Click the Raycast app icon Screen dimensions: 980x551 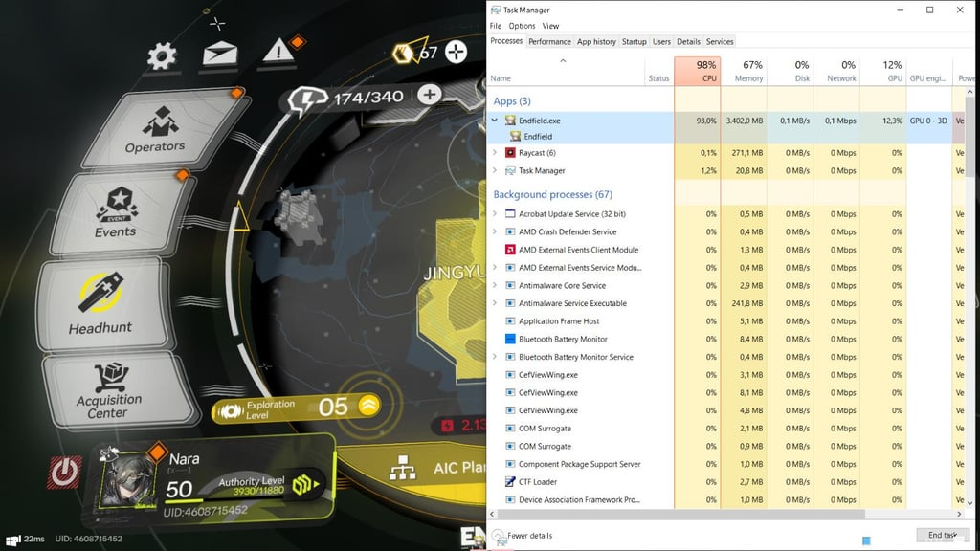pyautogui.click(x=510, y=152)
